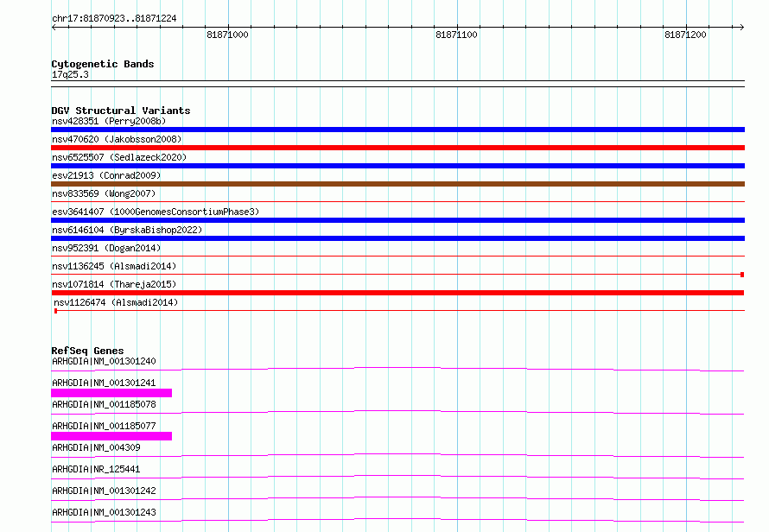Viewport: 769px width, 532px height.
Task: Open transcript ARHGDIA|NM_001301242 label
Action: pos(104,491)
